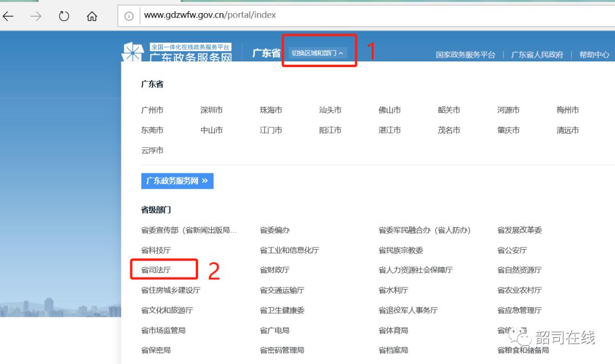
Task: Open 省发展改革委 department
Action: click(x=519, y=230)
